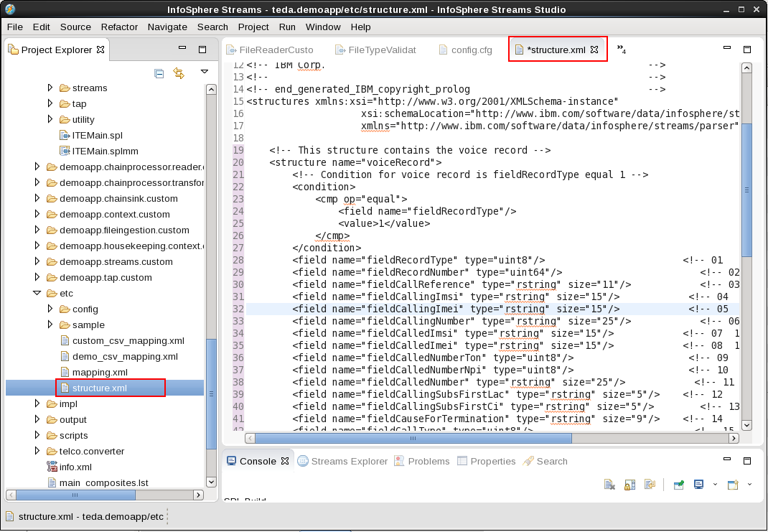The width and height of the screenshot is (768, 532).
Task: Expand the demoapp.context.custom folder
Action: [x=37, y=214]
